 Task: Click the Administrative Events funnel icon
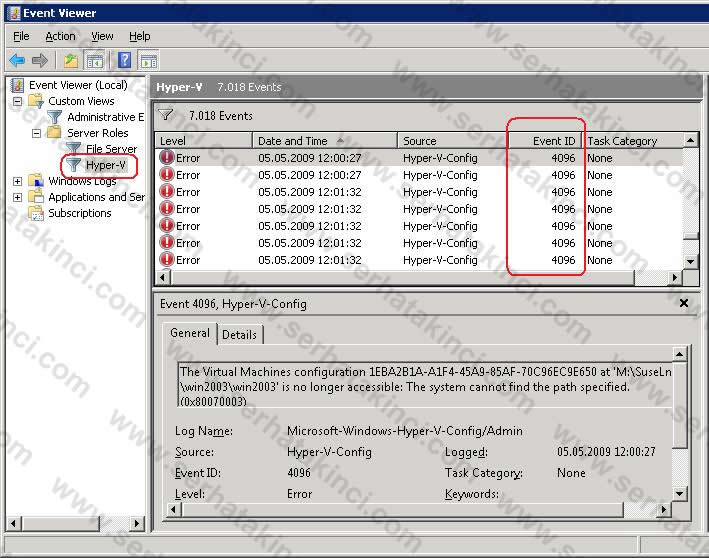(54, 117)
